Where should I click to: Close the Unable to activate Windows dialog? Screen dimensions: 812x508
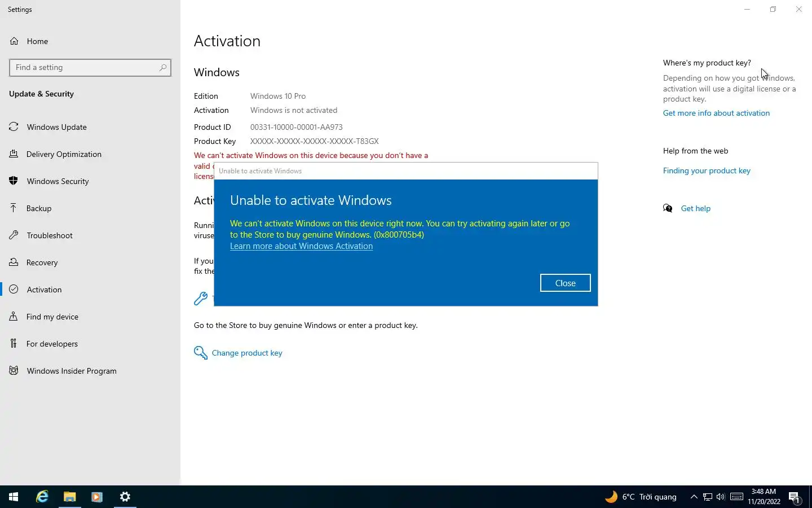tap(565, 283)
